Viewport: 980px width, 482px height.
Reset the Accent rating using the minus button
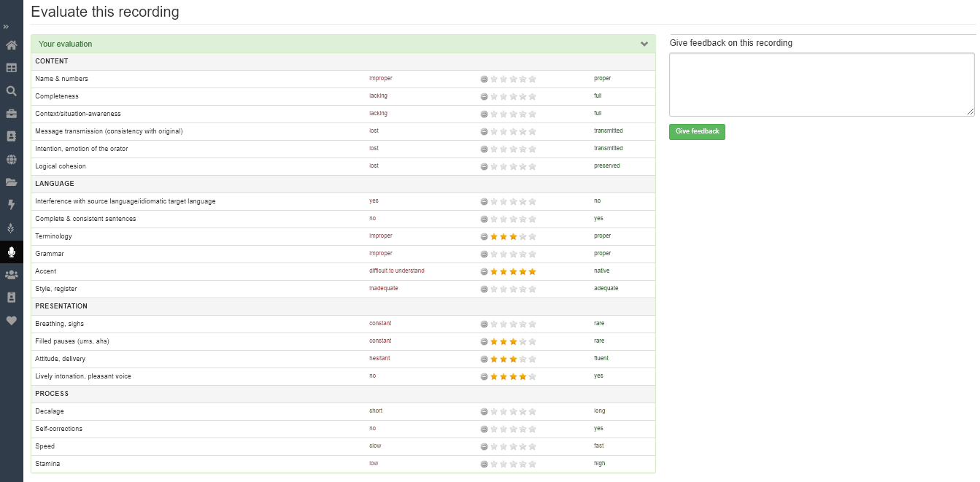pyautogui.click(x=485, y=272)
